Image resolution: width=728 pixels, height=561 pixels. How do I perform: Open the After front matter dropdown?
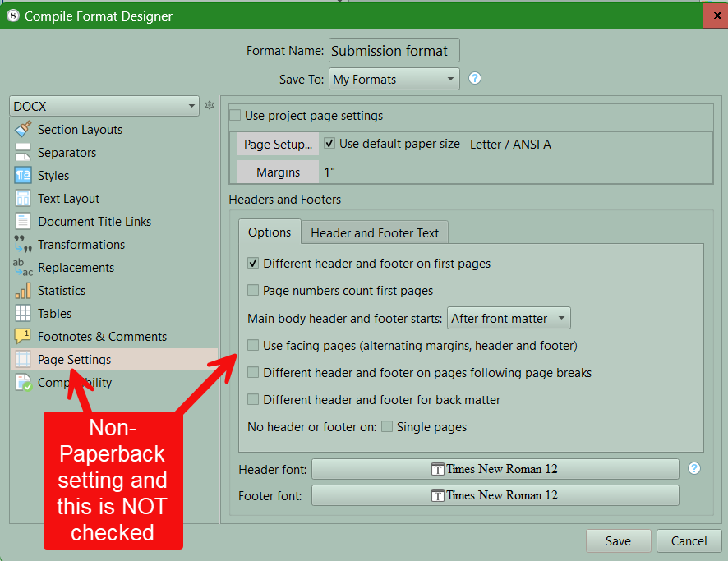[x=509, y=319]
